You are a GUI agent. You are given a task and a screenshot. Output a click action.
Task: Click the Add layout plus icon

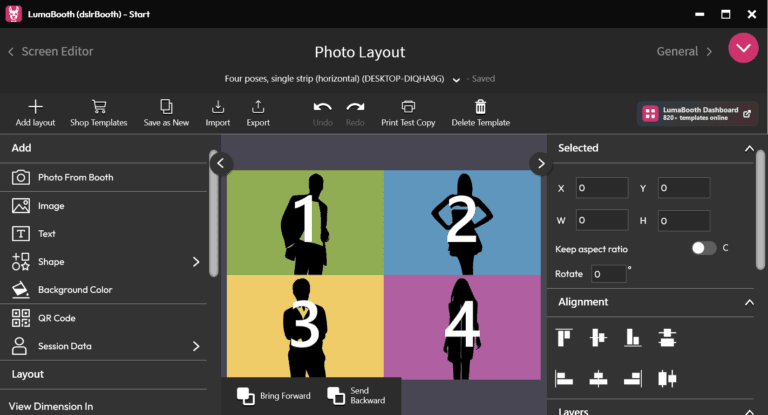point(35,106)
